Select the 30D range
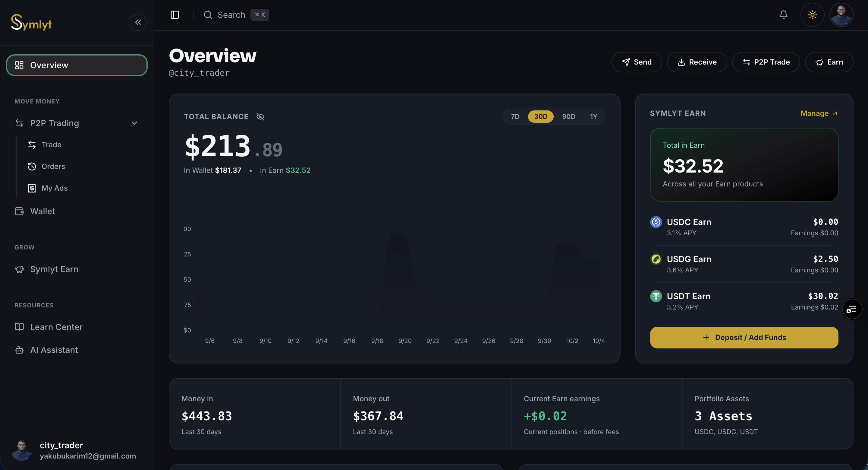868x470 pixels. pyautogui.click(x=540, y=117)
